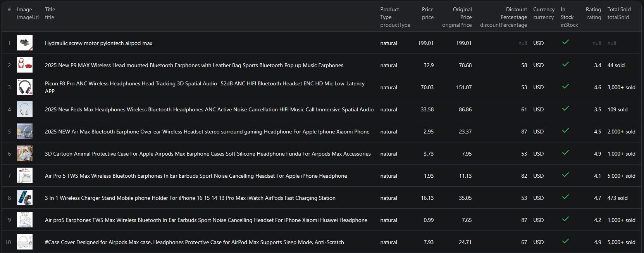Click in-stock checkmark for row 1
This screenshot has width=644, height=253.
tap(565, 42)
